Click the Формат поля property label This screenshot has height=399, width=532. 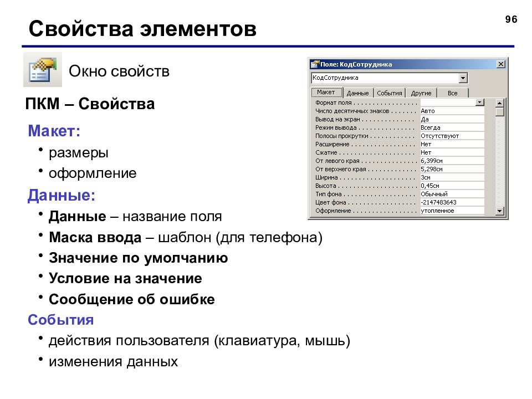click(333, 103)
